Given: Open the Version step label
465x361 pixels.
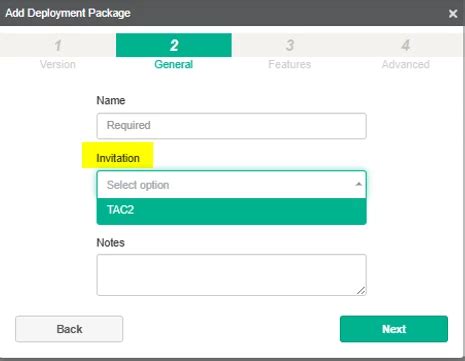Looking at the screenshot, I should tap(58, 64).
